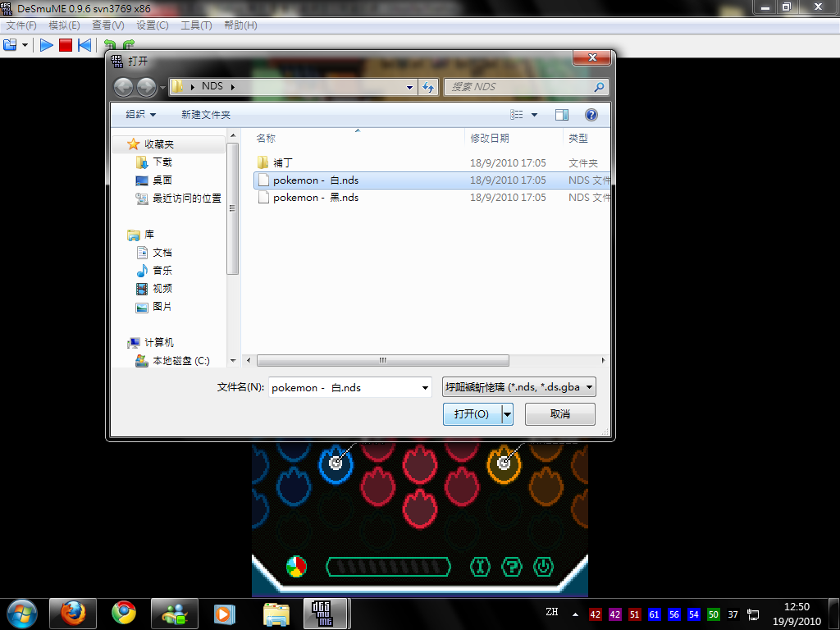The image size is (840, 630).
Task: Click the horizontal scrollbar of the file list
Action: (x=382, y=361)
